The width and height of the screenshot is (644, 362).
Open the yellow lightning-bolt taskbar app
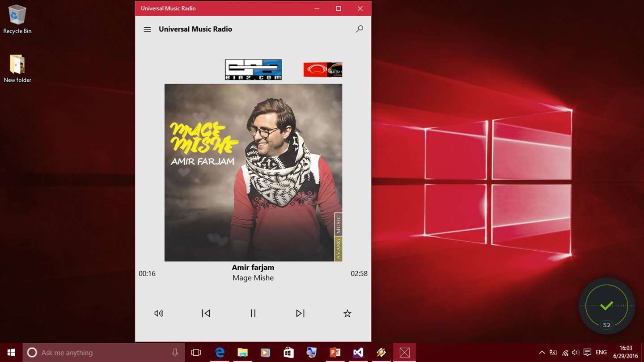pos(381,353)
